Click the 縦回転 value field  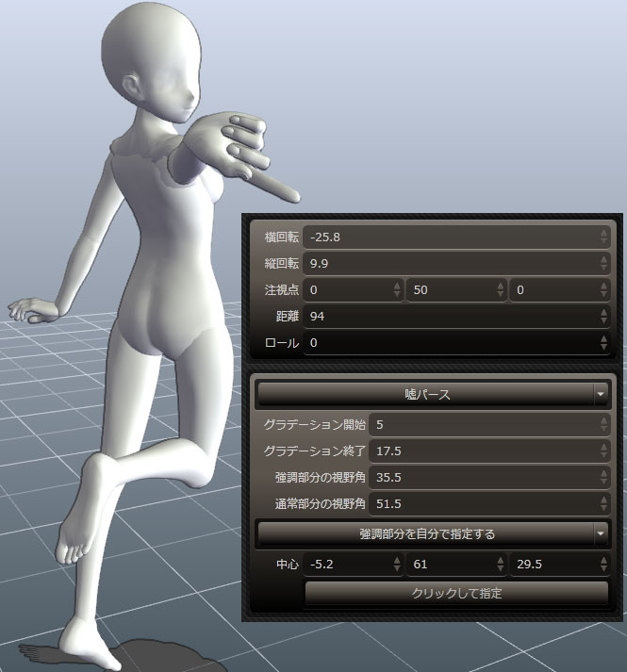click(451, 263)
